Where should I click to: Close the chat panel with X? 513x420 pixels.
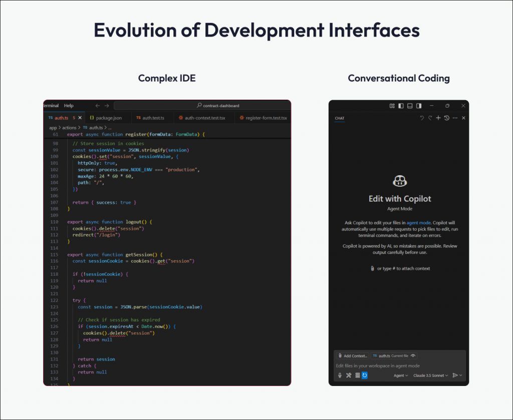(x=463, y=118)
